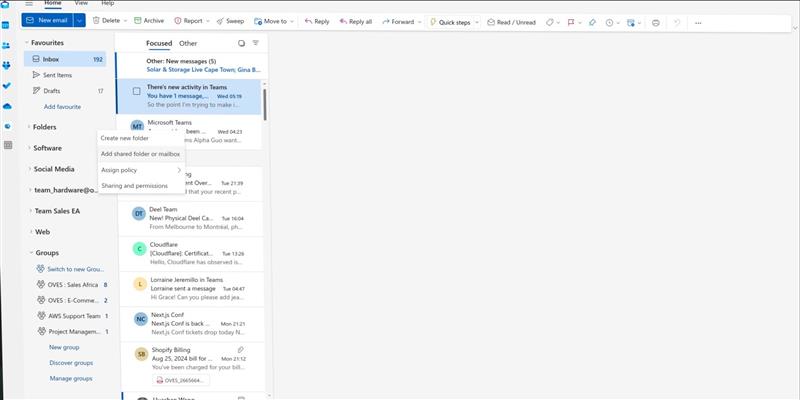Click the Report toolbar button
800x400 pixels.
[188, 21]
